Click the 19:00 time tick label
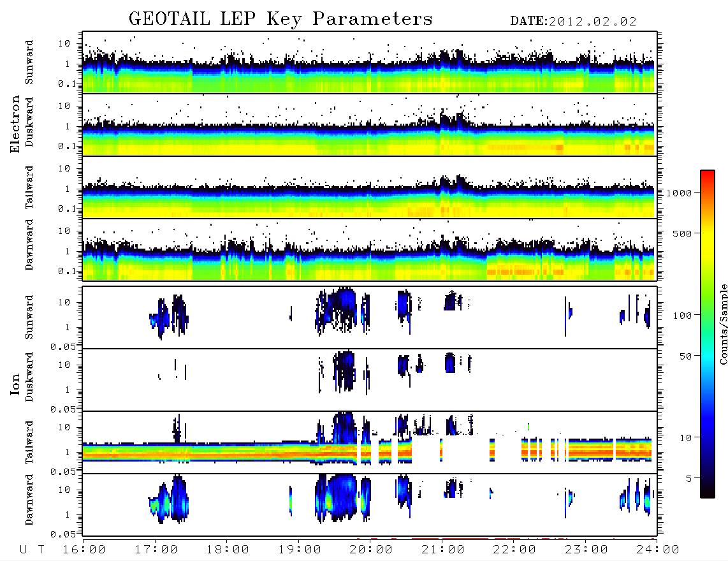 pos(300,550)
